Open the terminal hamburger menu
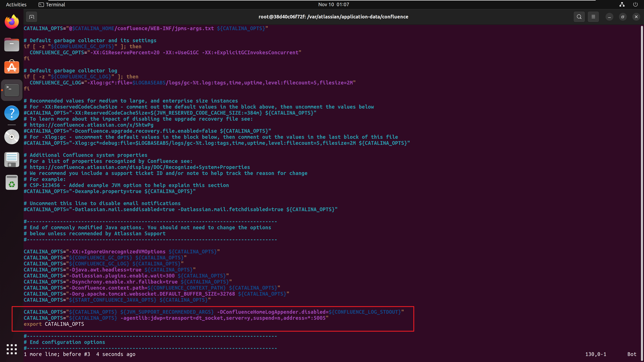Image resolution: width=644 pixels, height=362 pixels. pyautogui.click(x=593, y=17)
